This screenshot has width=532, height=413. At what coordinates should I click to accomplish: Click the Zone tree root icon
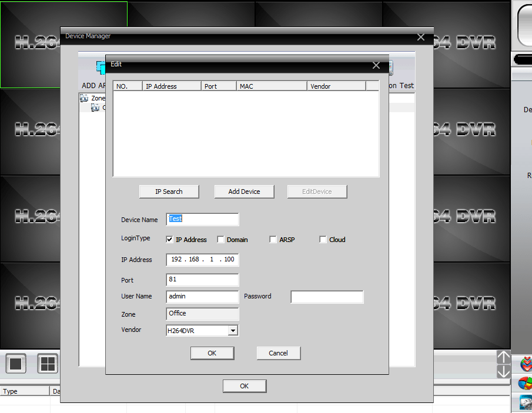click(x=84, y=98)
